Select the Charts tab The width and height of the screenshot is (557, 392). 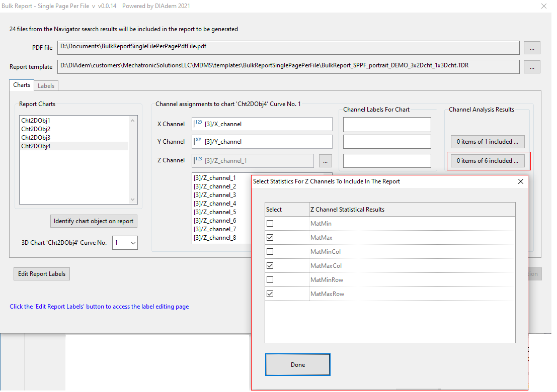click(x=22, y=85)
